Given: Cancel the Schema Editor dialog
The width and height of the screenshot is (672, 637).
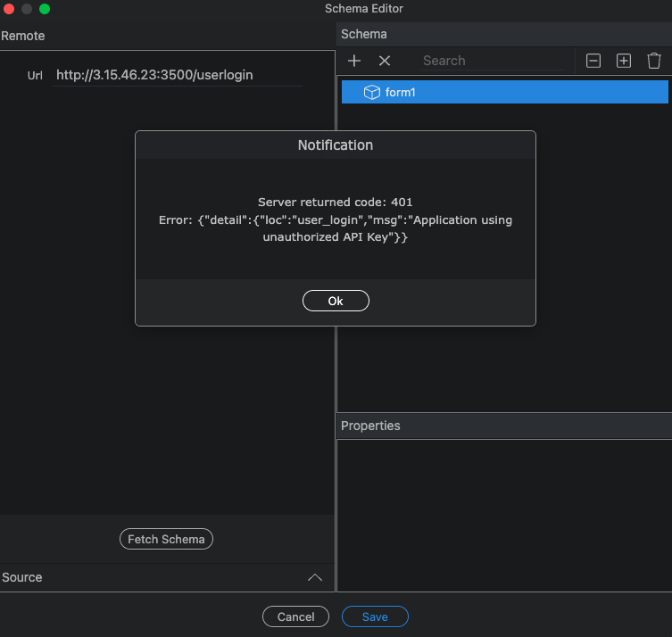Looking at the screenshot, I should tap(295, 616).
